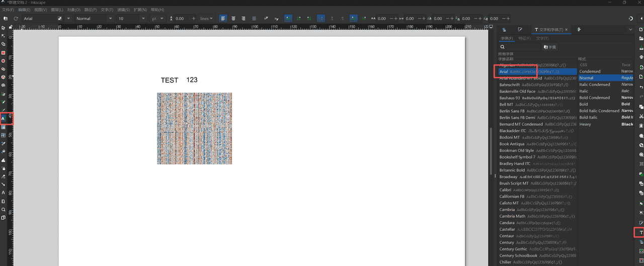
Task: Close the 文字和字体(T) panel tab
Action: tap(567, 30)
